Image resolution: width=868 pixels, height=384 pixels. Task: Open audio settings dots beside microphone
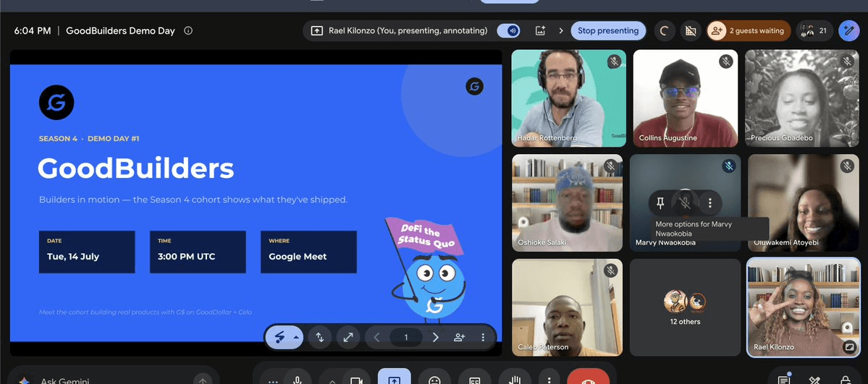pyautogui.click(x=272, y=380)
